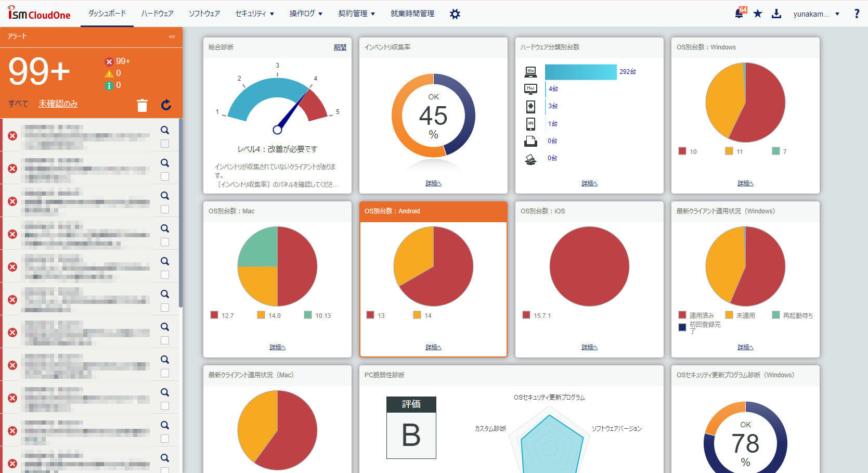868x473 pixels.
Task: Open the ソフトウェア menu
Action: [204, 14]
